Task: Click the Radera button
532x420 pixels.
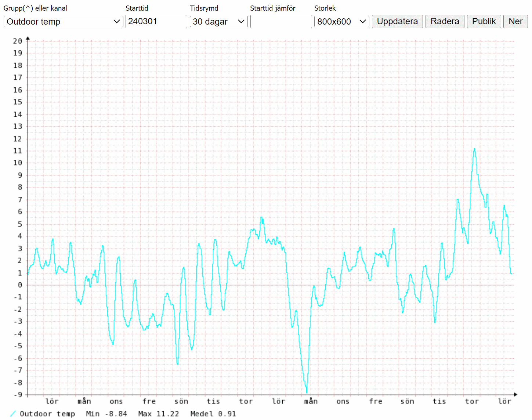Action: click(445, 22)
